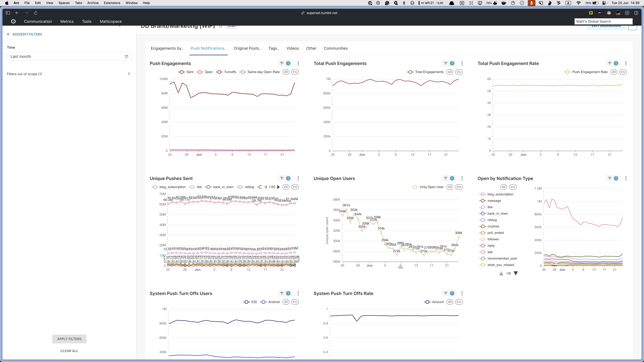
Task: Reload the page with browser refresh icon
Action: [36, 13]
